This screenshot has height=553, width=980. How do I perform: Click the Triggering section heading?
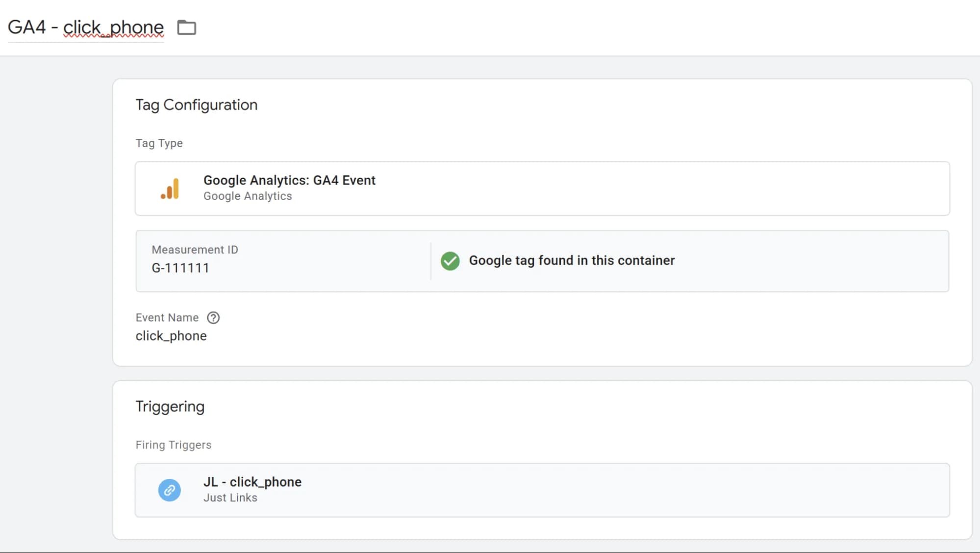170,407
